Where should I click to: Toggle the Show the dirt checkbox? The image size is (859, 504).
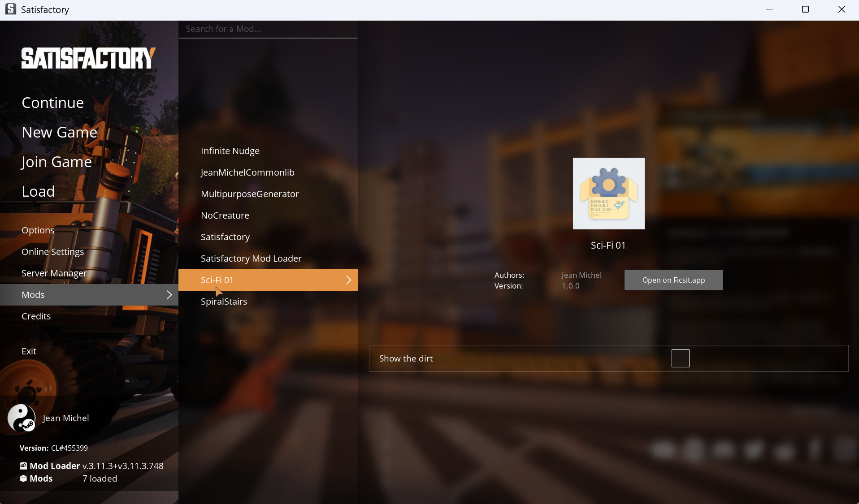[x=680, y=358]
